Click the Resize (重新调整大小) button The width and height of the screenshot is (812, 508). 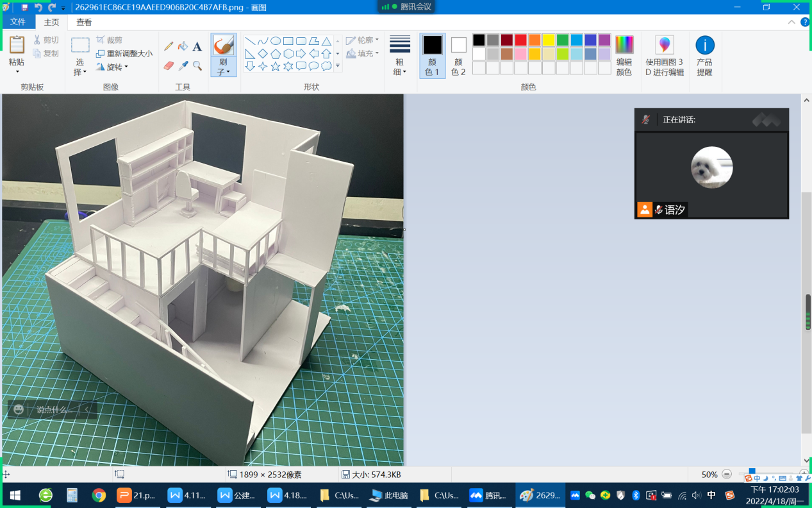(124, 53)
